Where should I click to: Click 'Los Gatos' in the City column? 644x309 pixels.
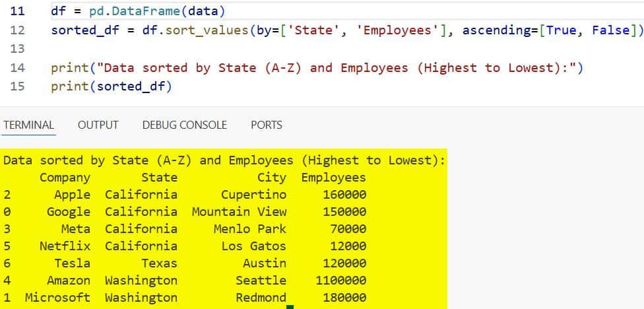coord(254,246)
